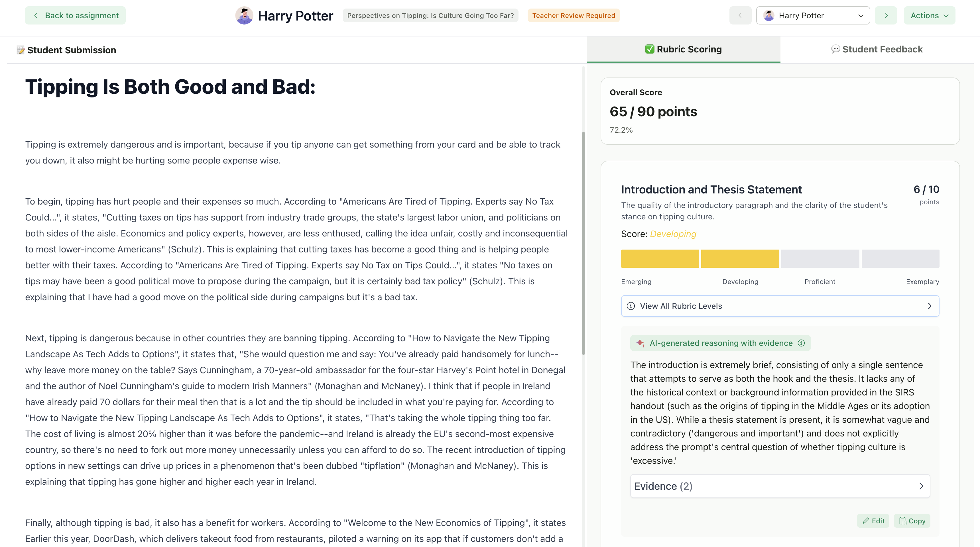Click the info icon next to AI-generated reasoning

coord(801,343)
